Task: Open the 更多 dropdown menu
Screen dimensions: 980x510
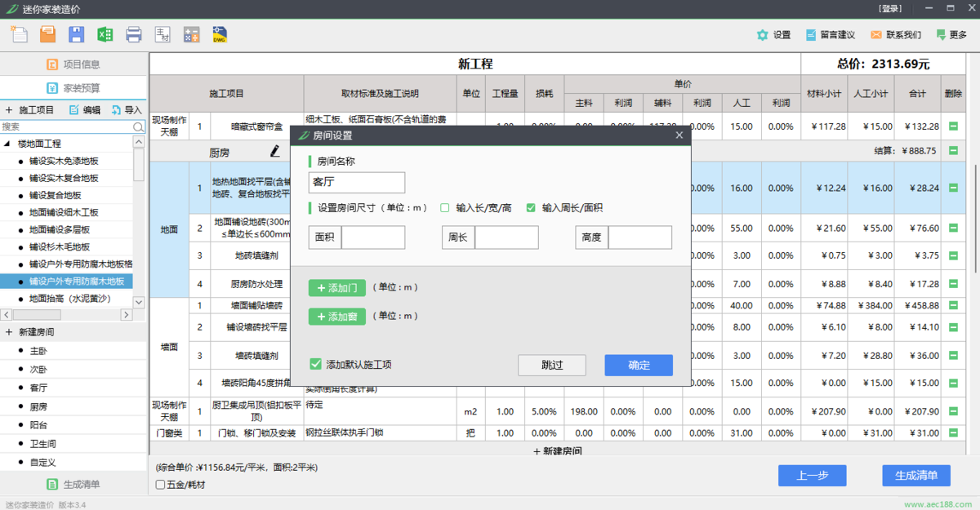Action: [951, 35]
